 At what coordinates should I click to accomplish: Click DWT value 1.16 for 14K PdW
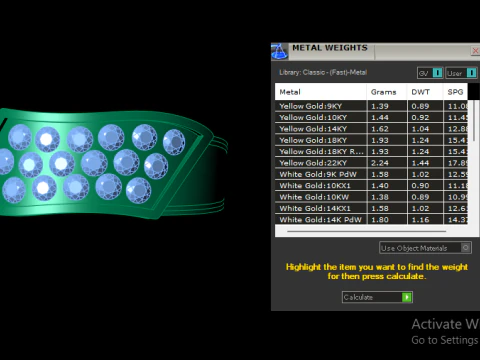[x=420, y=219]
